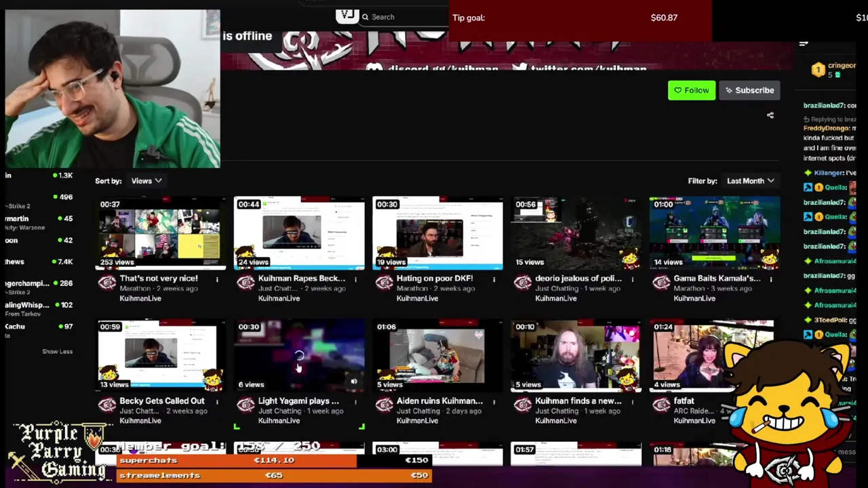This screenshot has height=488, width=868.
Task: Click channel avatar beside Hating on poor DKF!
Action: coord(384,282)
